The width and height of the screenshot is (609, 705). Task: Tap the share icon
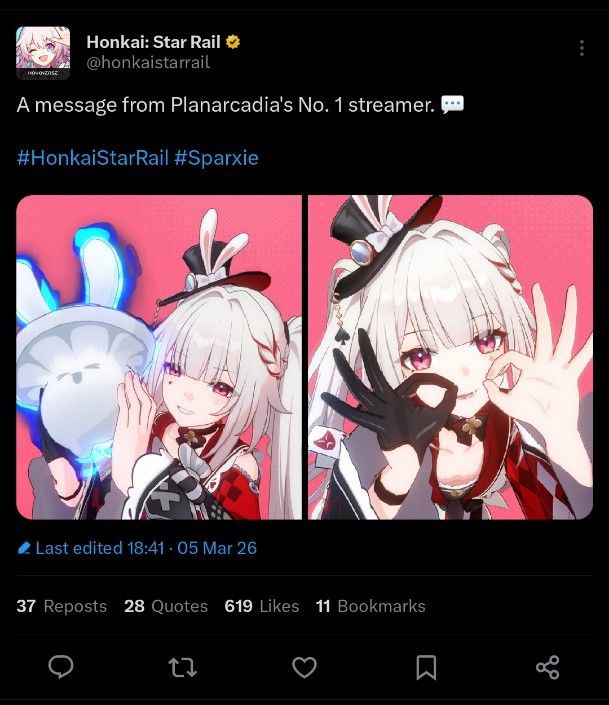point(548,667)
